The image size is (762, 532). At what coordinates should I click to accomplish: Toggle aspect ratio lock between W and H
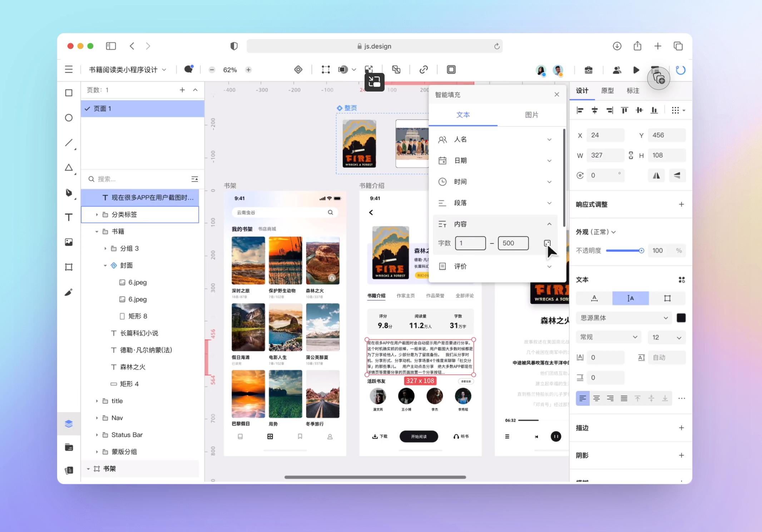tap(631, 155)
